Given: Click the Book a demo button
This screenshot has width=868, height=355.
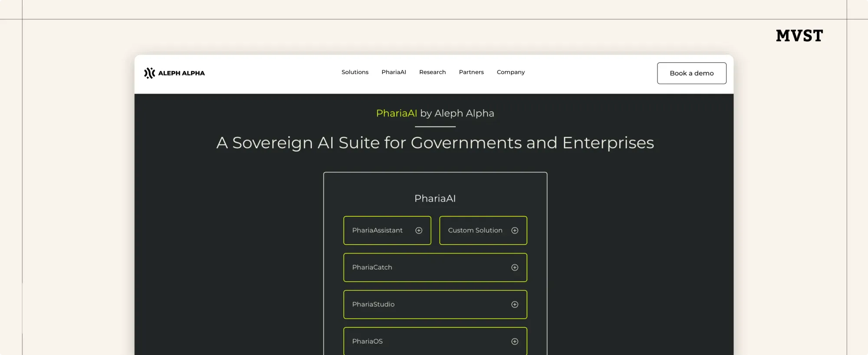Looking at the screenshot, I should coord(691,73).
